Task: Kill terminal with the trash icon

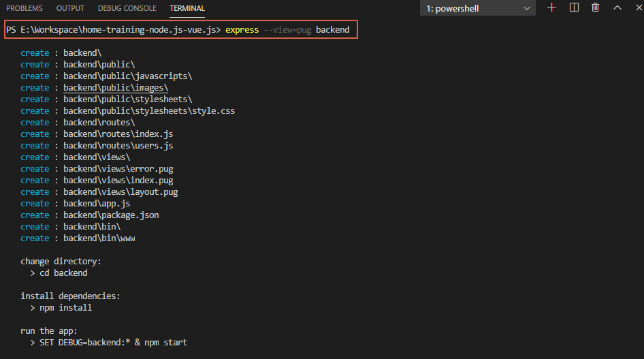Action: (595, 7)
